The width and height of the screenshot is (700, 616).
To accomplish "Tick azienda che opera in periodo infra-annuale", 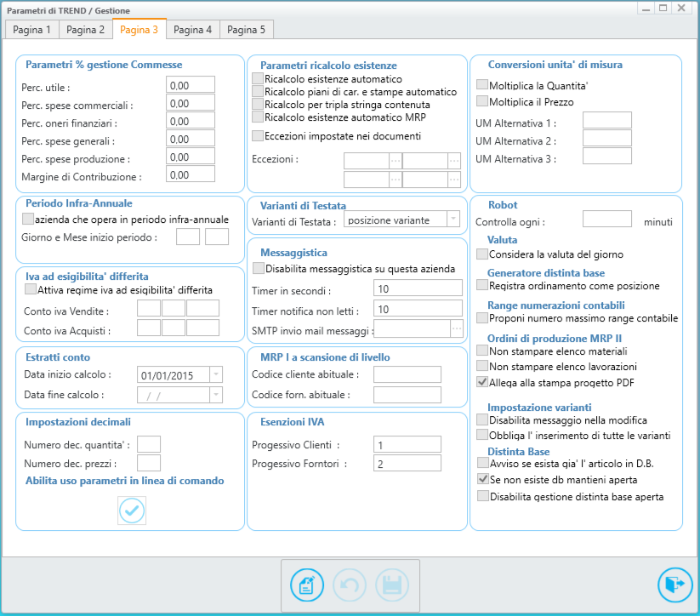I will pyautogui.click(x=28, y=219).
